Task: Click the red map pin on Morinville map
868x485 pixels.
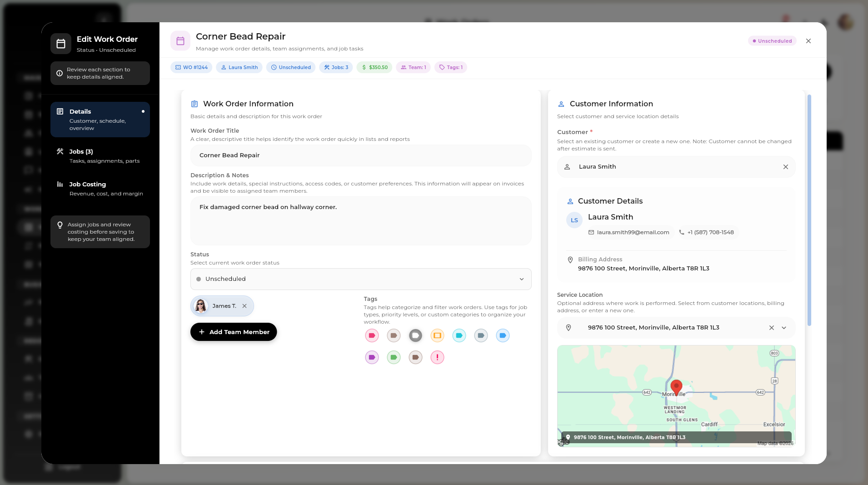Action: 676,386
